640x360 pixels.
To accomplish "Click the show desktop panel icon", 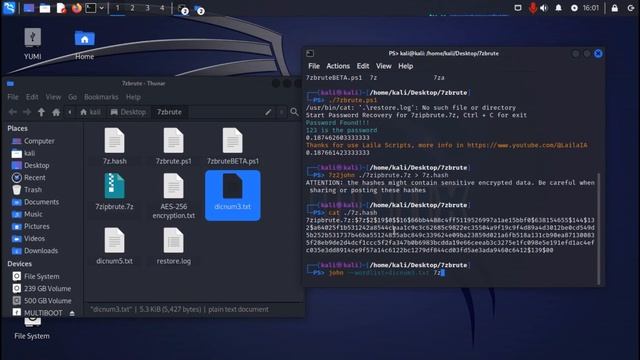I will pos(29,8).
